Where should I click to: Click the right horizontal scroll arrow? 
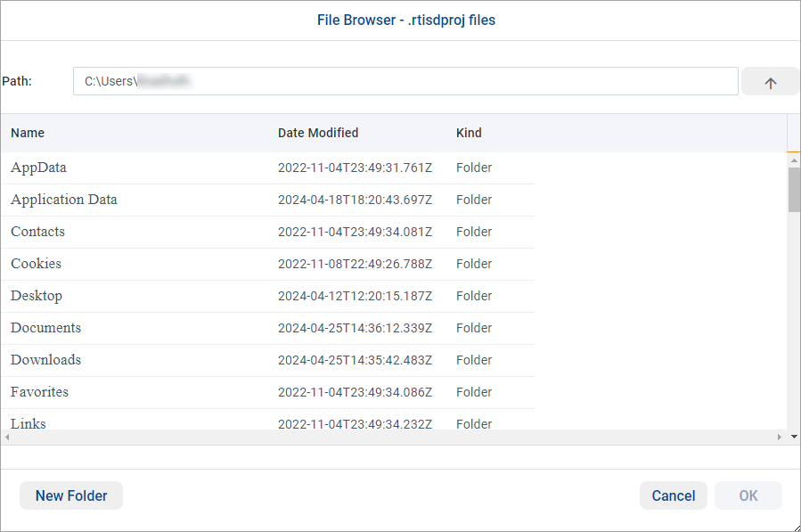(x=780, y=437)
